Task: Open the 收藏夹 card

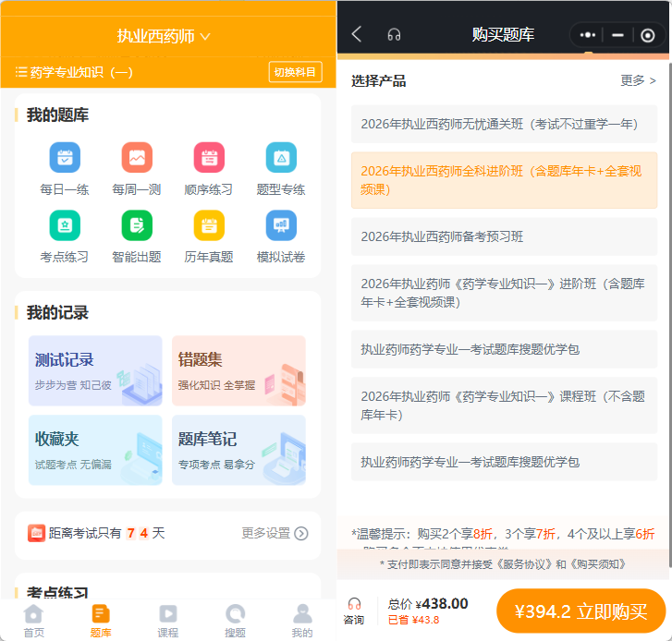Action: (95, 450)
